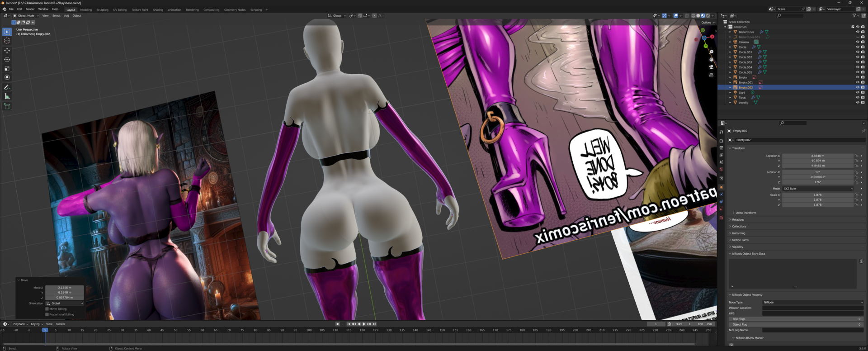Open rotation Mode XYZ Euler dropdown

click(x=818, y=189)
